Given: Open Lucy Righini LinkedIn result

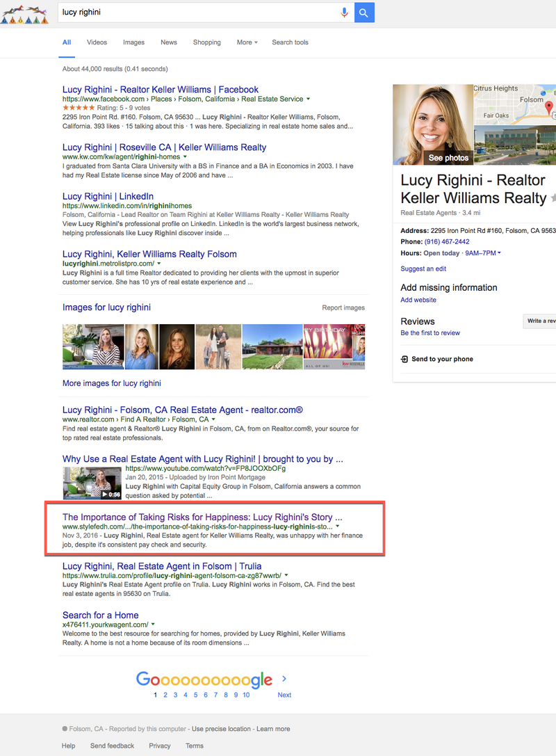Looking at the screenshot, I should tap(108, 196).
